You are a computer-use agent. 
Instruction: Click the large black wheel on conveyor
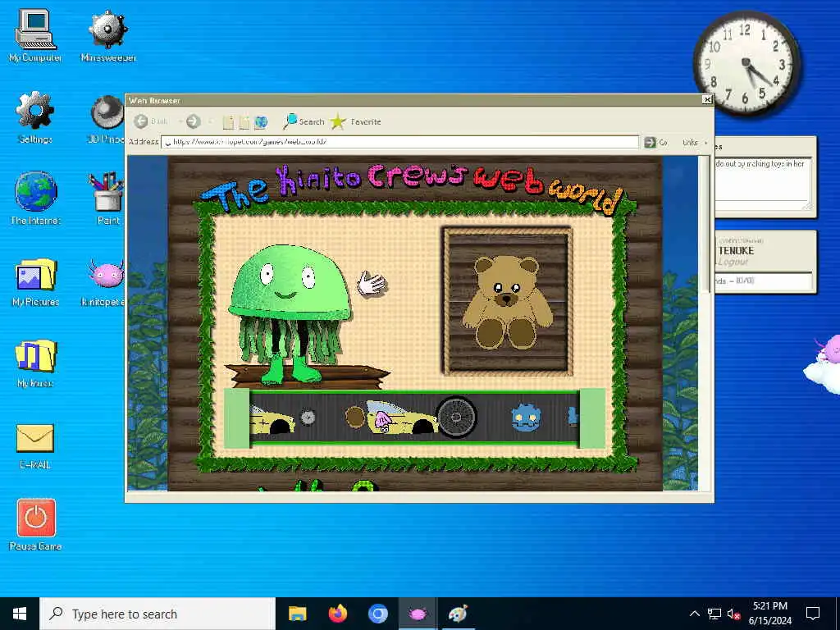coord(456,417)
